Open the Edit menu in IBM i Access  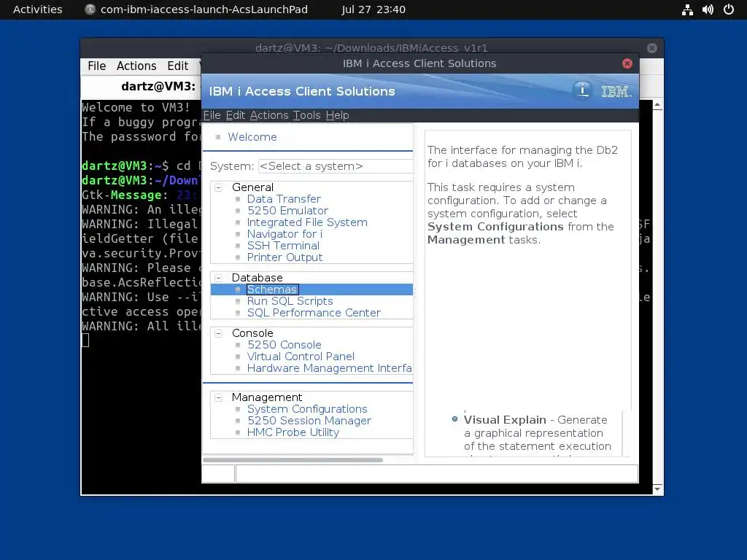coord(236,115)
